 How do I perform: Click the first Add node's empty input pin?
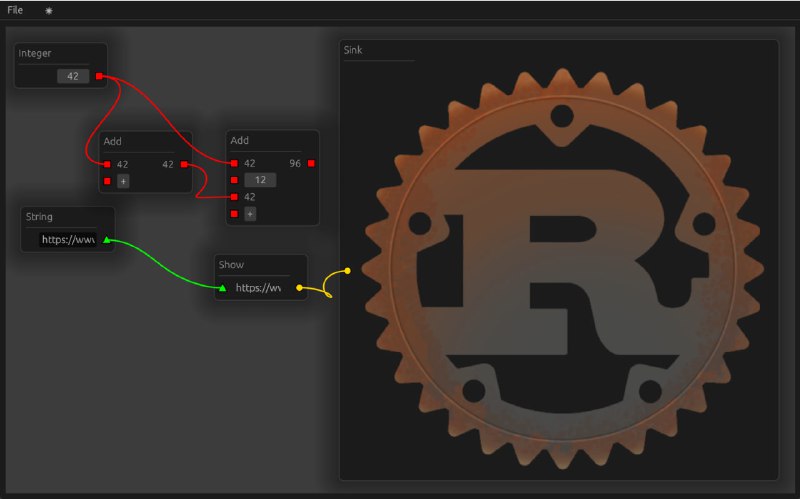pyautogui.click(x=107, y=181)
